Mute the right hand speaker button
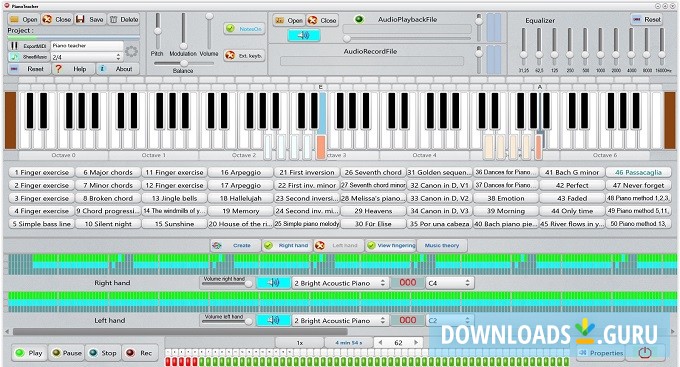The width and height of the screenshot is (680, 367). [274, 283]
